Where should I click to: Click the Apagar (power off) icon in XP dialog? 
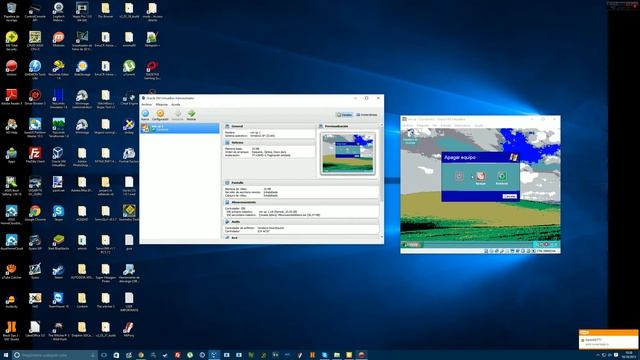(x=480, y=176)
